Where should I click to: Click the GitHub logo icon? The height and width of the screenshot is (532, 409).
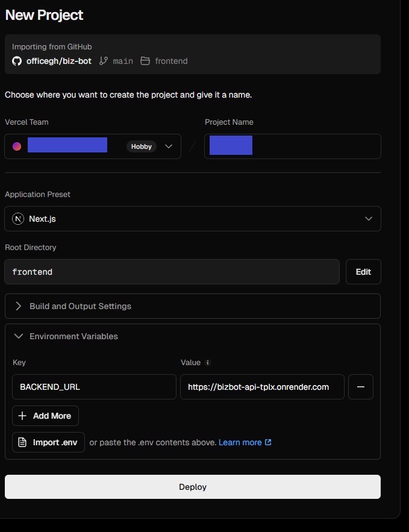[17, 61]
